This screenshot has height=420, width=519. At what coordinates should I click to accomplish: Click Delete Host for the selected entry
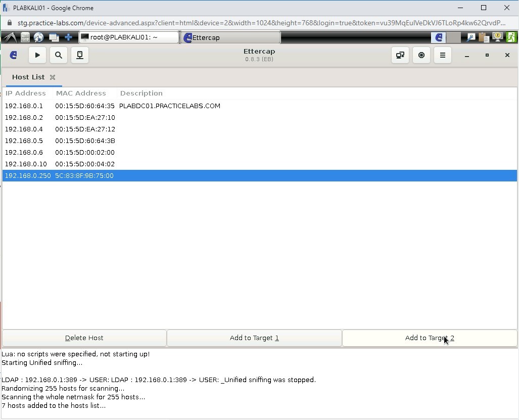tap(84, 338)
